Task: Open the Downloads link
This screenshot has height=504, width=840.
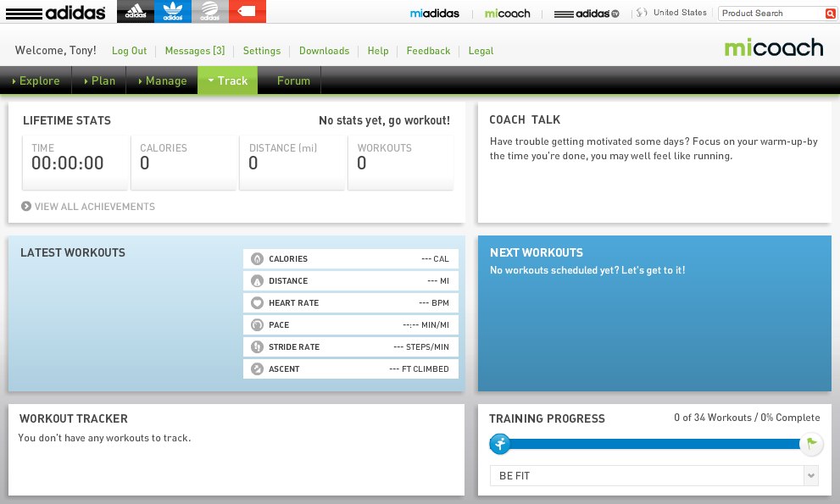Action: (324, 51)
